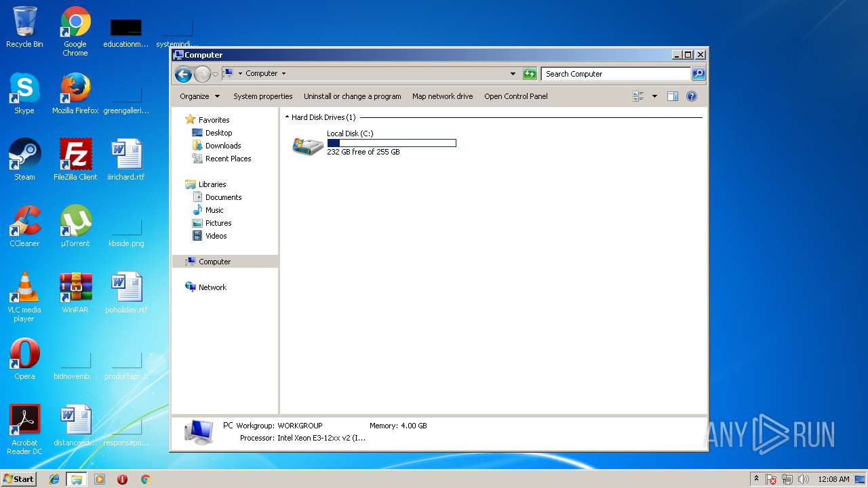This screenshot has width=868, height=488.
Task: Click the root arrow before Computer breadcrumb
Action: coord(240,74)
